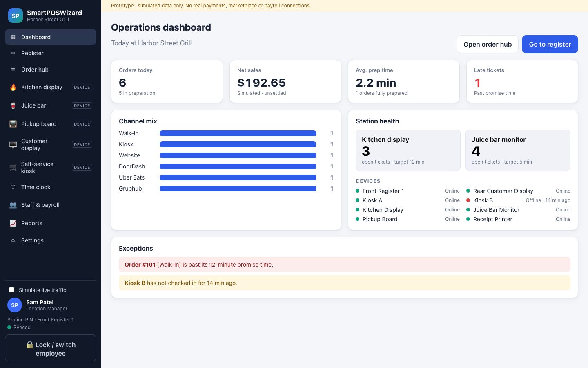Image resolution: width=588 pixels, height=368 pixels.
Task: Click the Orders today card
Action: [x=167, y=81]
